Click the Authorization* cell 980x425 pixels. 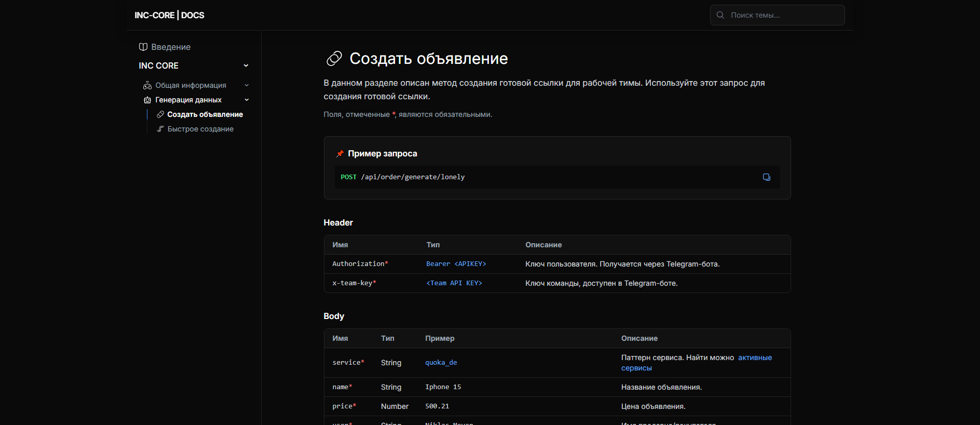click(360, 264)
